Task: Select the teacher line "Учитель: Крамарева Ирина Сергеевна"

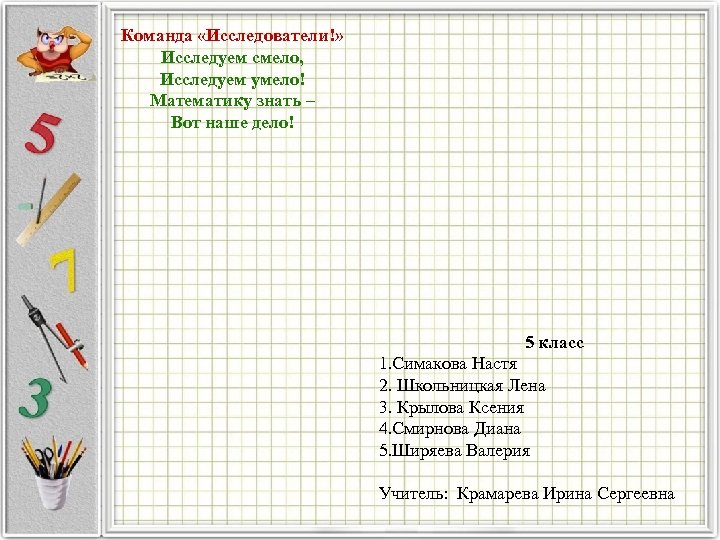Action: coord(527,494)
